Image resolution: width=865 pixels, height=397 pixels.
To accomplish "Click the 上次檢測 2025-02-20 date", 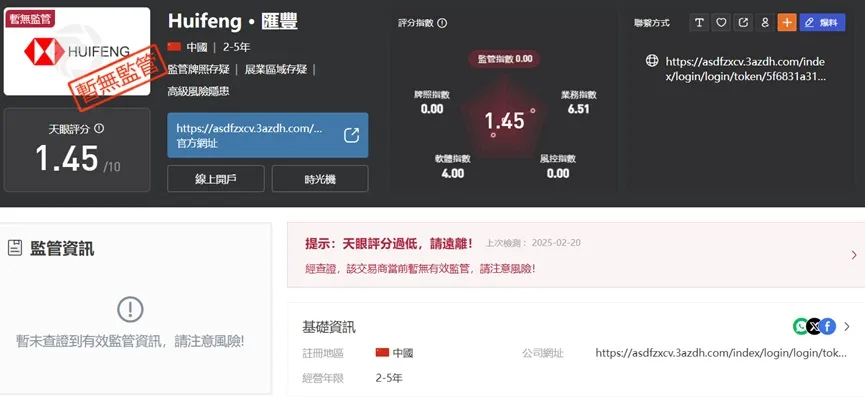I will pos(533,243).
